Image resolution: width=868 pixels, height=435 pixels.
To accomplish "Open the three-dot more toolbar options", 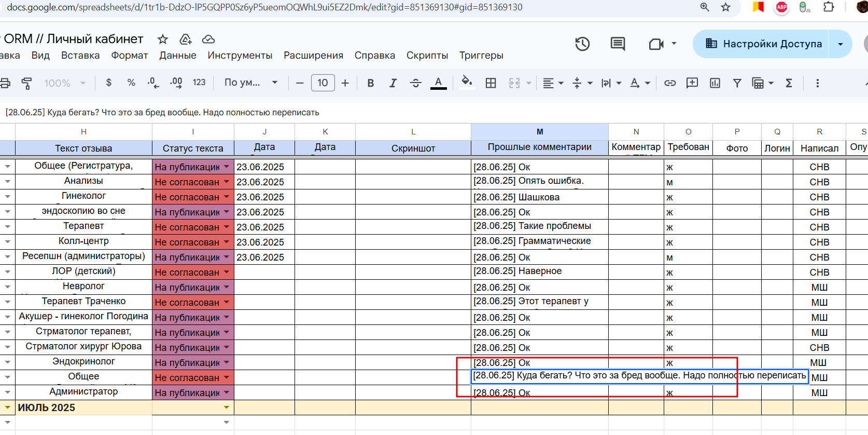I will [x=817, y=83].
